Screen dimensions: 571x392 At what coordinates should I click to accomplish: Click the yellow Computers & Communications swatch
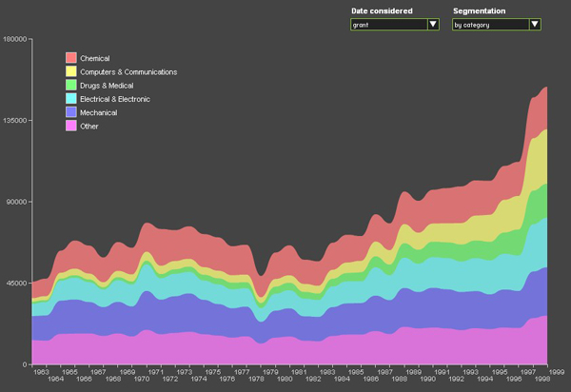71,71
